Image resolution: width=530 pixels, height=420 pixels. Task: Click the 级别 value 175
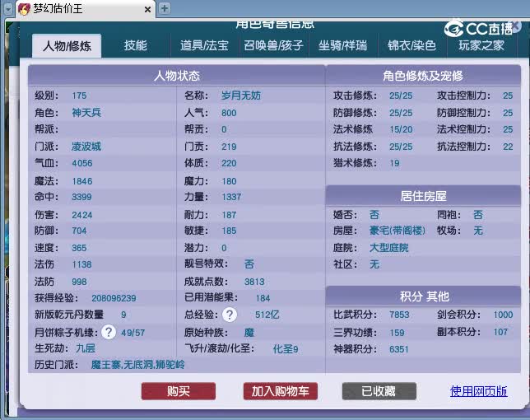point(79,96)
